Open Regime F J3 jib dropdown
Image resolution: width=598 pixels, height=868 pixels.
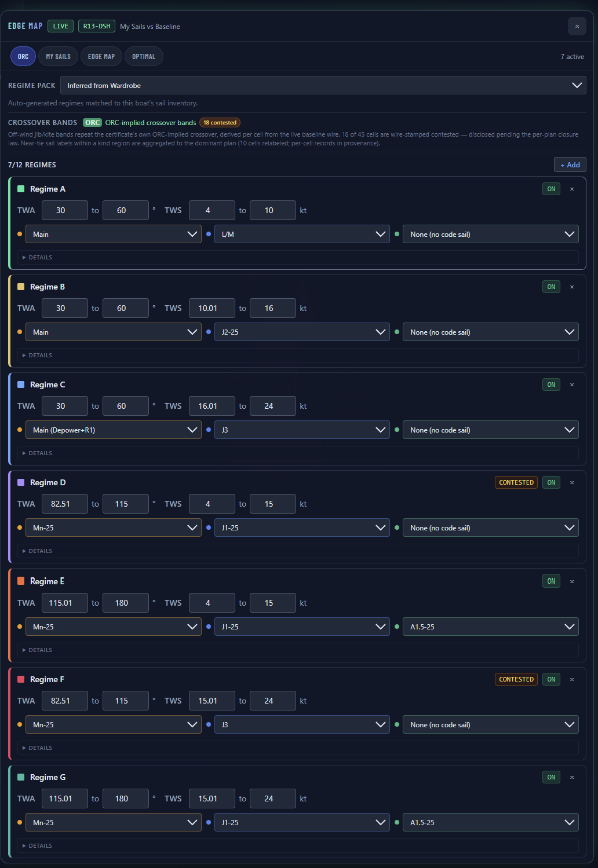click(x=302, y=724)
